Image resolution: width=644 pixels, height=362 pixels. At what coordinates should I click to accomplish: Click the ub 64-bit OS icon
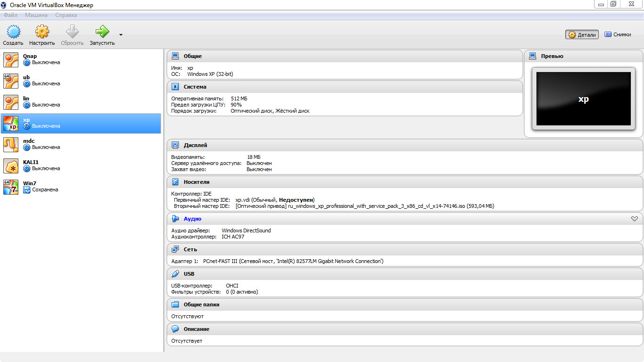tap(11, 81)
